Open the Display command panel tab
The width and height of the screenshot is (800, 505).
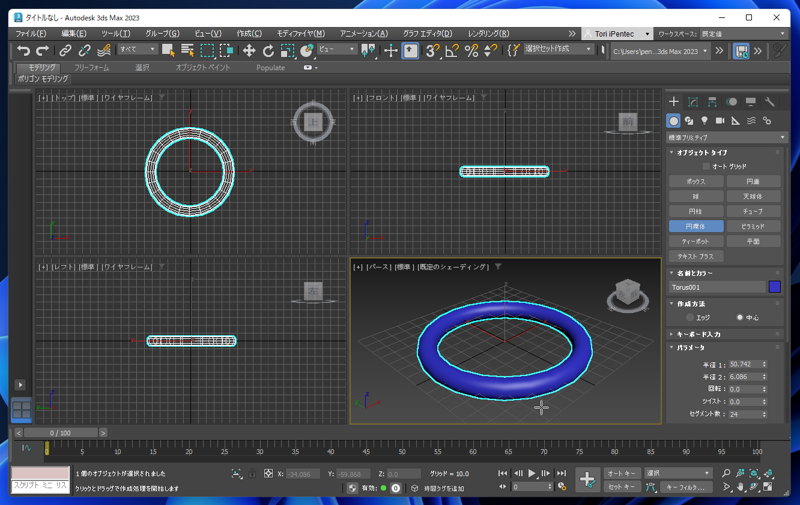(x=751, y=102)
